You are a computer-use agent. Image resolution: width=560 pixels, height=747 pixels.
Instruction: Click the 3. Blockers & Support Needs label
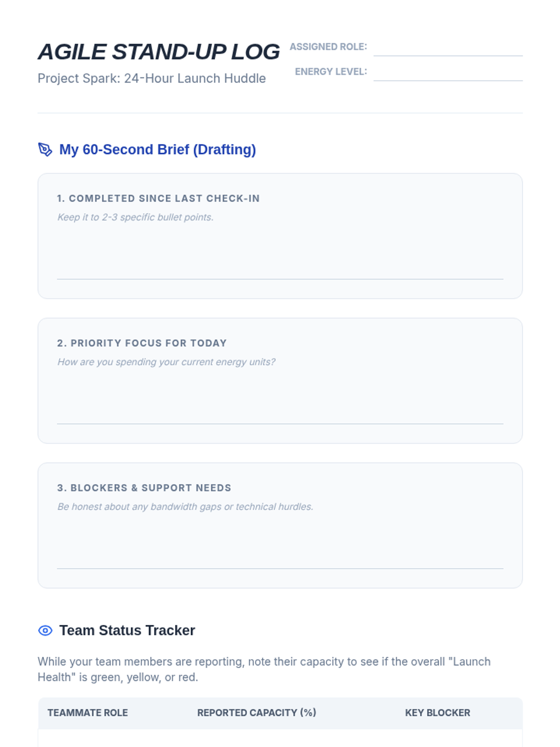pos(144,488)
